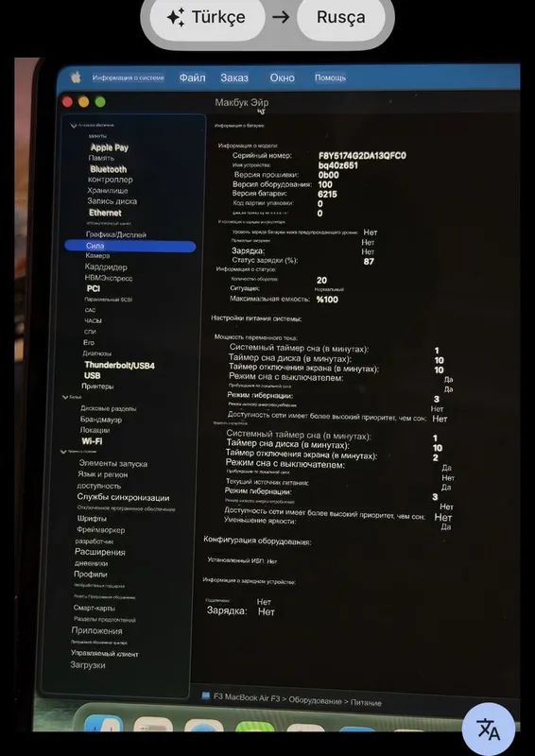The height and width of the screenshot is (756, 535).
Task: Collapse the top hardware section chevron
Action: pos(74,126)
